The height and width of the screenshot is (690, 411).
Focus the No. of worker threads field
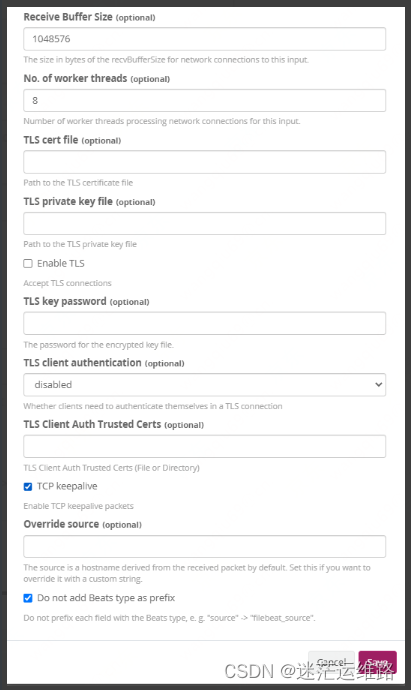click(205, 100)
